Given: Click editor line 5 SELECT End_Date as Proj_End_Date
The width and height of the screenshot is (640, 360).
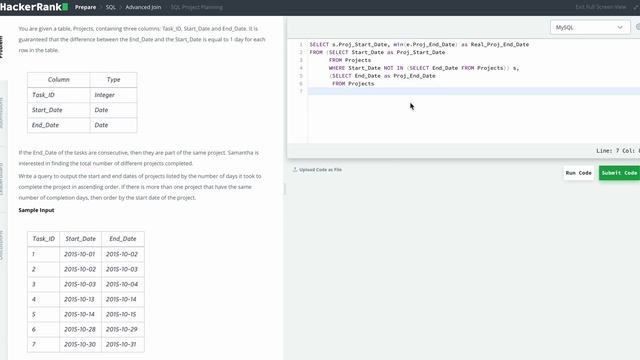Looking at the screenshot, I should coord(382,76).
